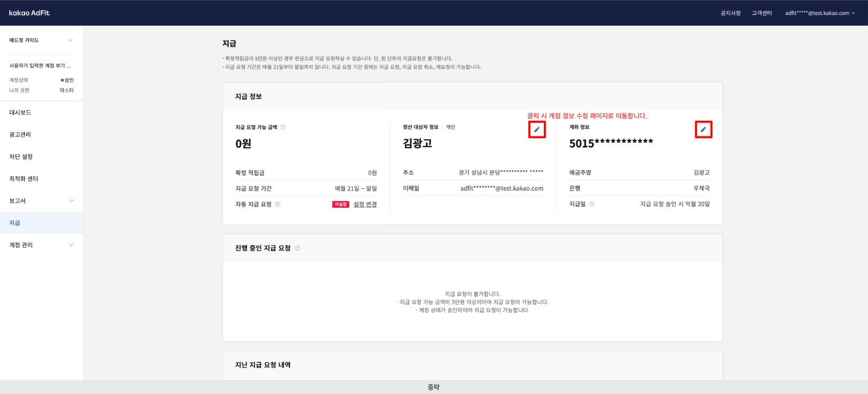The width and height of the screenshot is (868, 394).
Task: Select the 지급 sidebar item
Action: (14, 223)
